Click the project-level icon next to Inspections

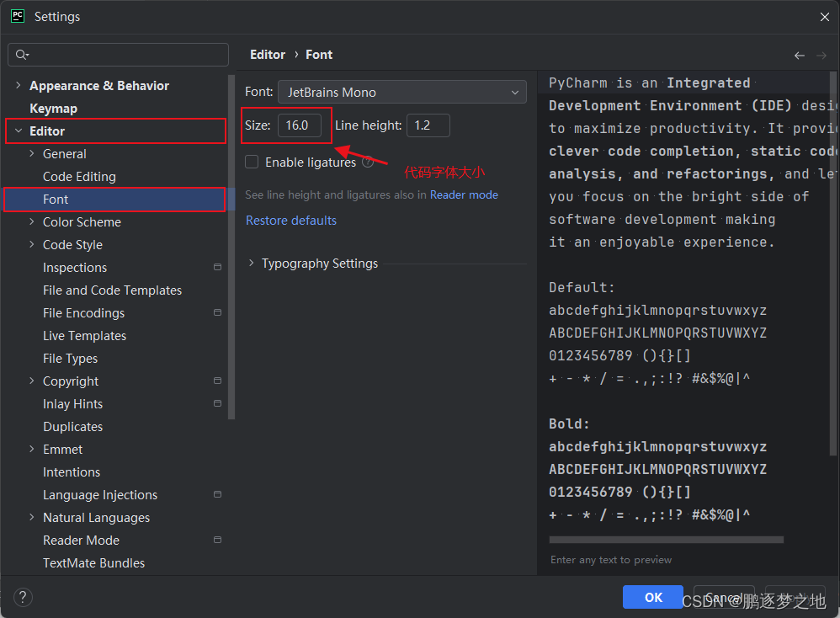click(217, 267)
